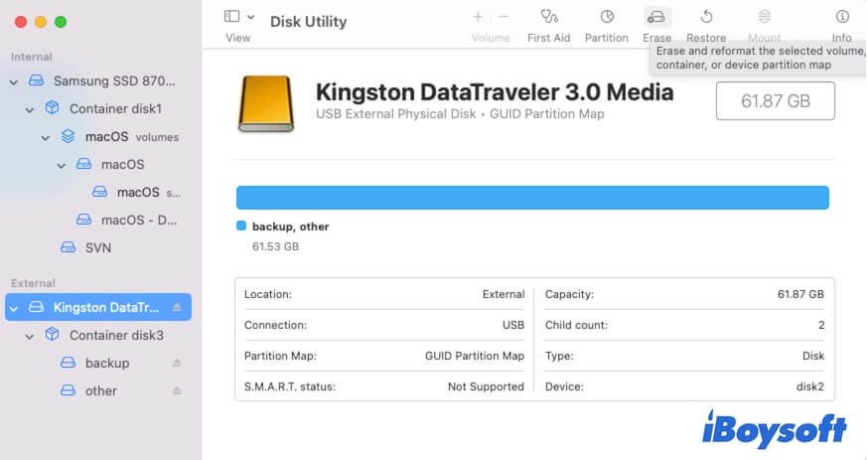868x460 pixels.
Task: Click the Child count value 2
Action: click(821, 325)
